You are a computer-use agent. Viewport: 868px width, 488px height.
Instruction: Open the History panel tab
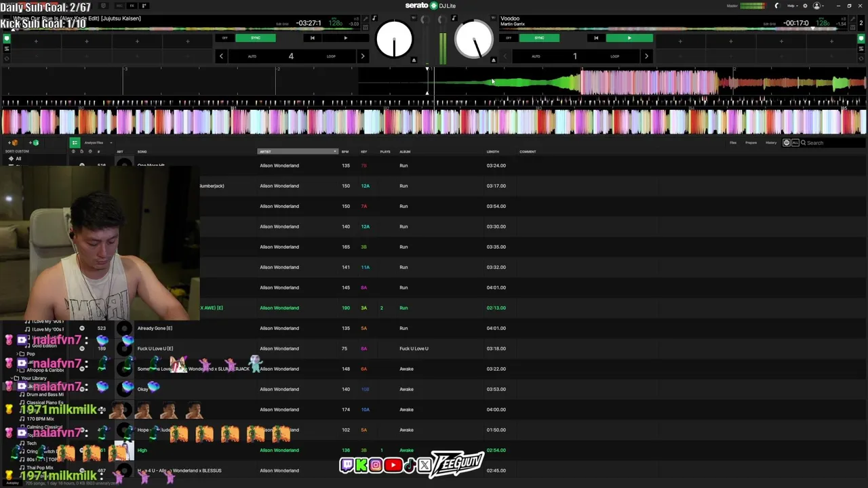coord(771,143)
